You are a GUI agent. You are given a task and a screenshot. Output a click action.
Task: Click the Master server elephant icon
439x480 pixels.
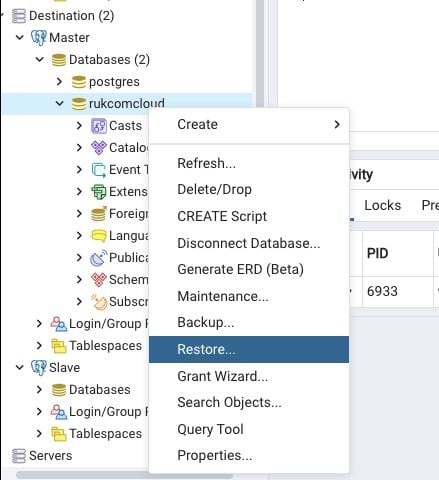pos(39,38)
